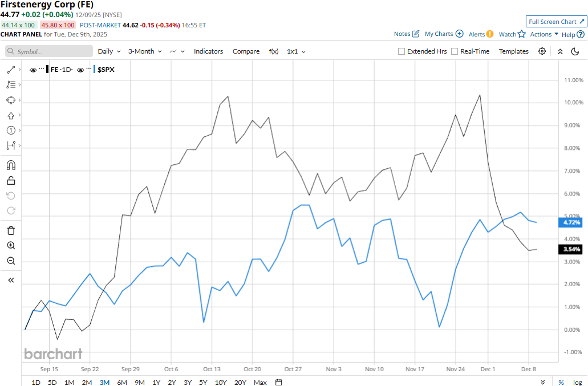Select the 6M time range
The height and width of the screenshot is (386, 588).
(x=122, y=382)
